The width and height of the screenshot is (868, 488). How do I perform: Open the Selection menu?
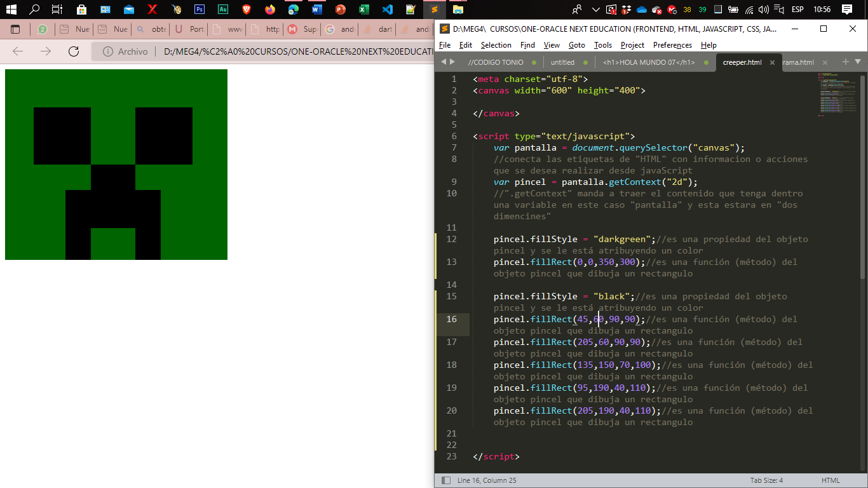click(x=496, y=45)
